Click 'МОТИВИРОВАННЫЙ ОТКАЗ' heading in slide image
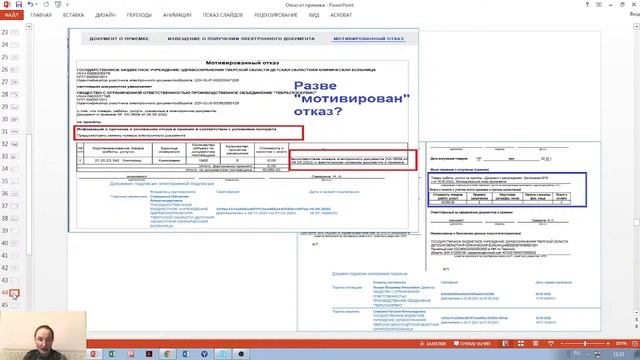 click(x=369, y=38)
